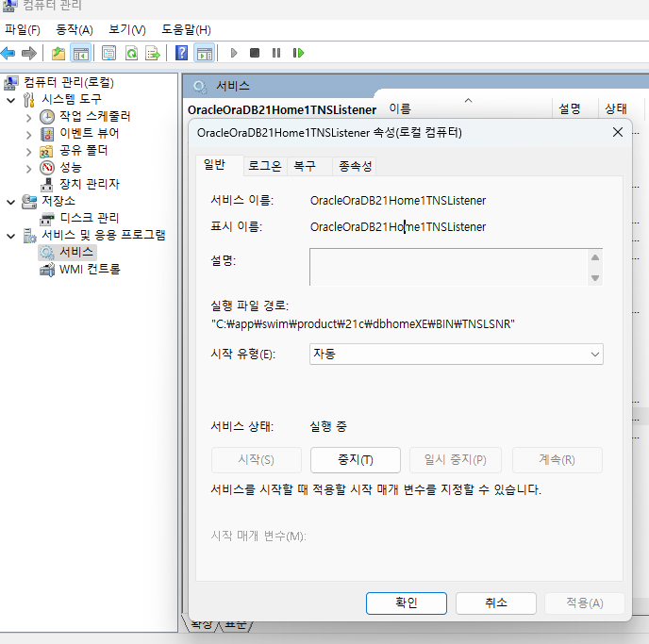This screenshot has height=644, width=649.
Task: Click the 일시 중지(P) button
Action: pos(456,460)
